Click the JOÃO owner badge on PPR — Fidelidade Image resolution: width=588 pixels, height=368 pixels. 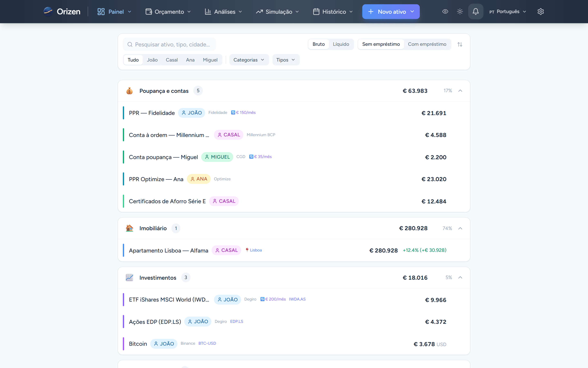pos(192,113)
